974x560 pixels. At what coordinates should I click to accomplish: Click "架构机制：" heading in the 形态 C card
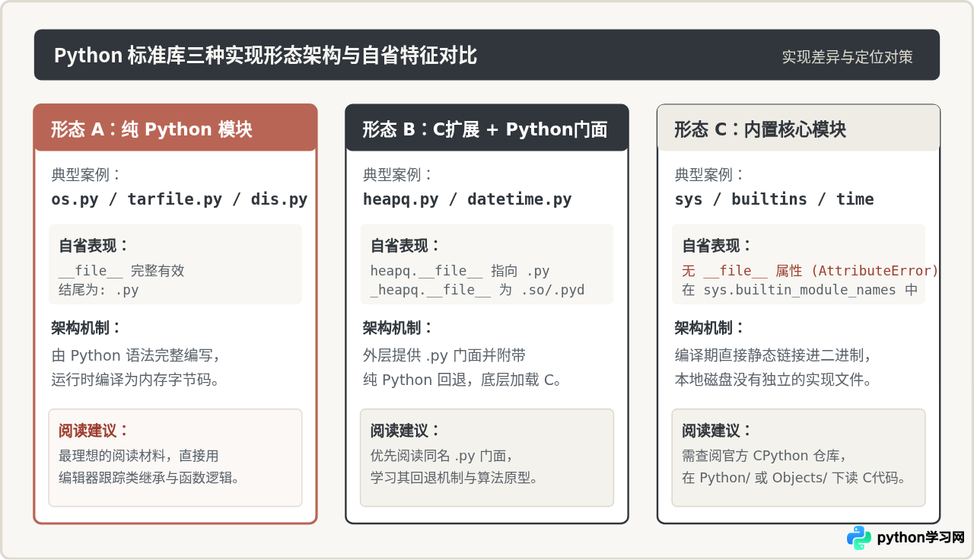tap(710, 328)
